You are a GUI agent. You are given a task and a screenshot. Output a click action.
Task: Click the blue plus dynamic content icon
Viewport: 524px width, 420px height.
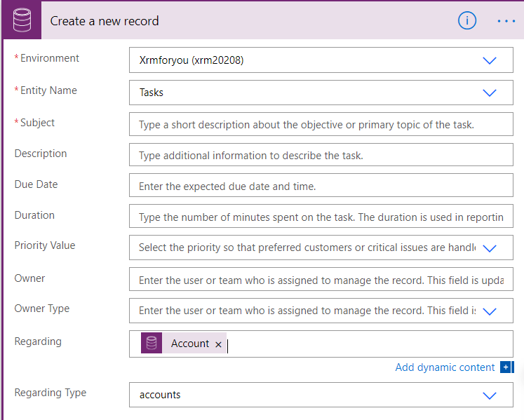tap(506, 367)
